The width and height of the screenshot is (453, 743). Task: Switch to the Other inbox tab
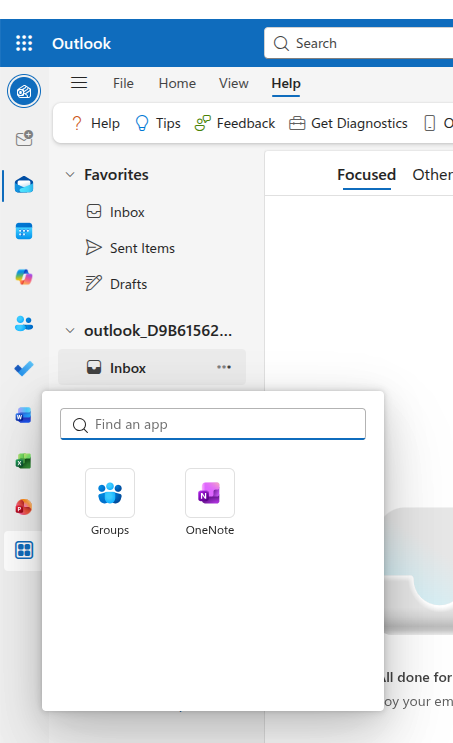432,175
